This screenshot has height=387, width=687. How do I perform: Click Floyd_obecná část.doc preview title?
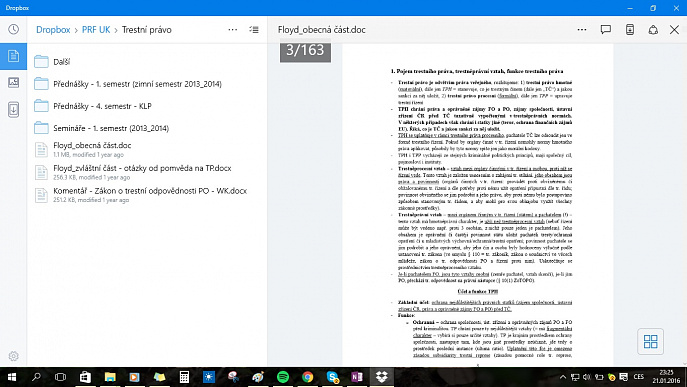[322, 30]
